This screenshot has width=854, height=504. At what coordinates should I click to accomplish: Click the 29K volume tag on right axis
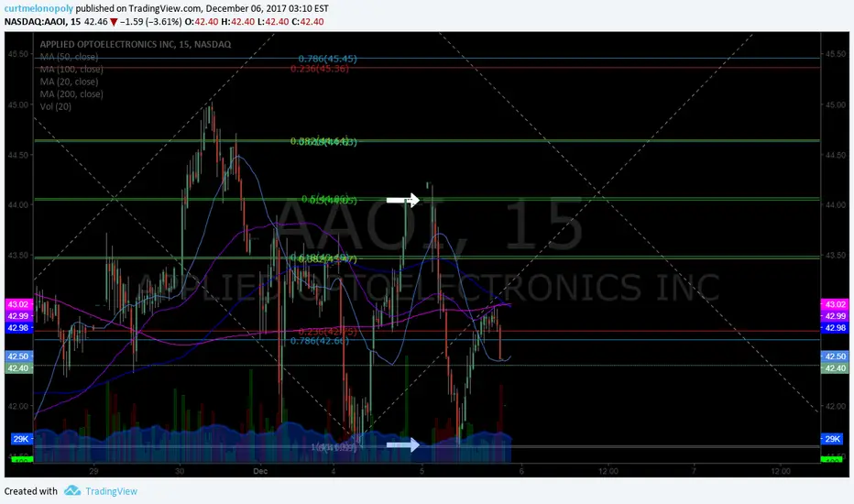point(833,439)
